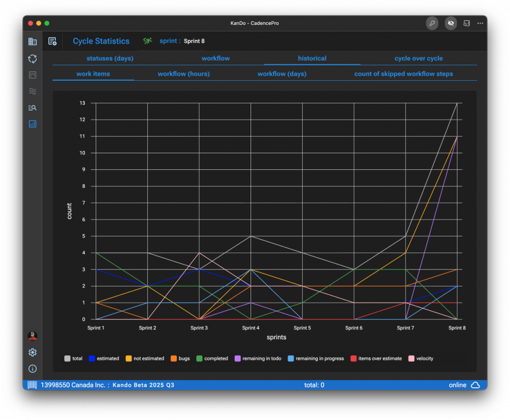The width and height of the screenshot is (510, 420).
Task: Click the search list sidebar icon
Action: click(32, 108)
